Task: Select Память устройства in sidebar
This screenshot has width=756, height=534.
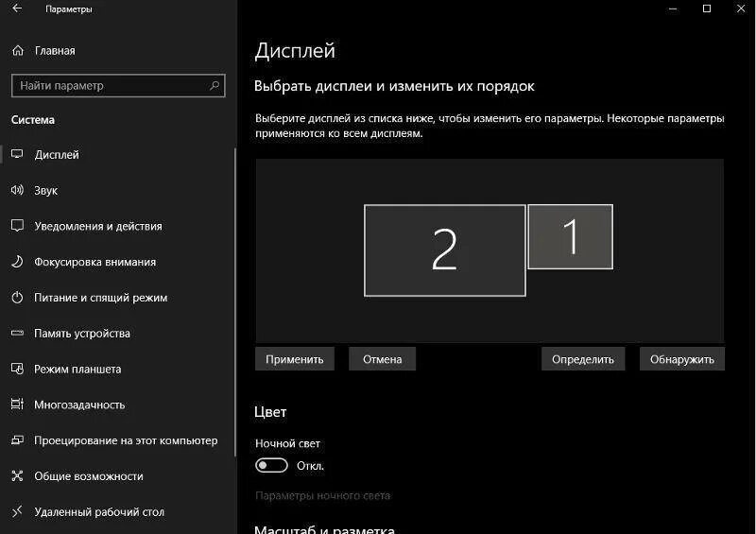Action: (82, 333)
